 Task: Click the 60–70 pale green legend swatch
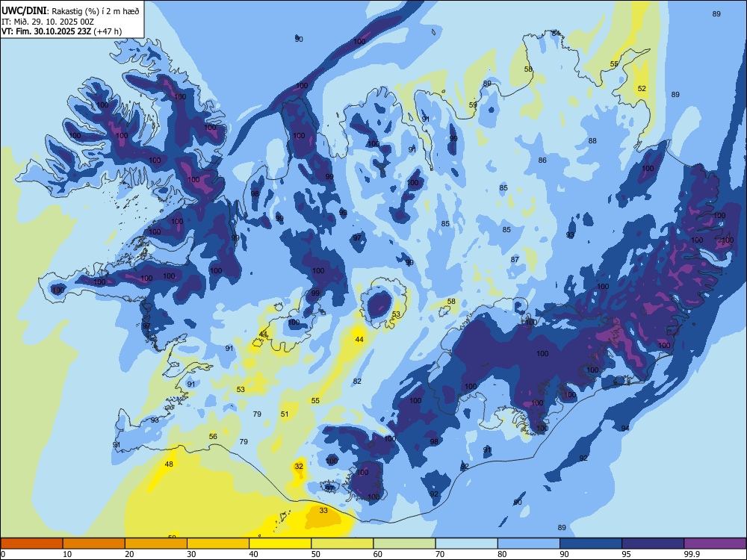coord(404,544)
